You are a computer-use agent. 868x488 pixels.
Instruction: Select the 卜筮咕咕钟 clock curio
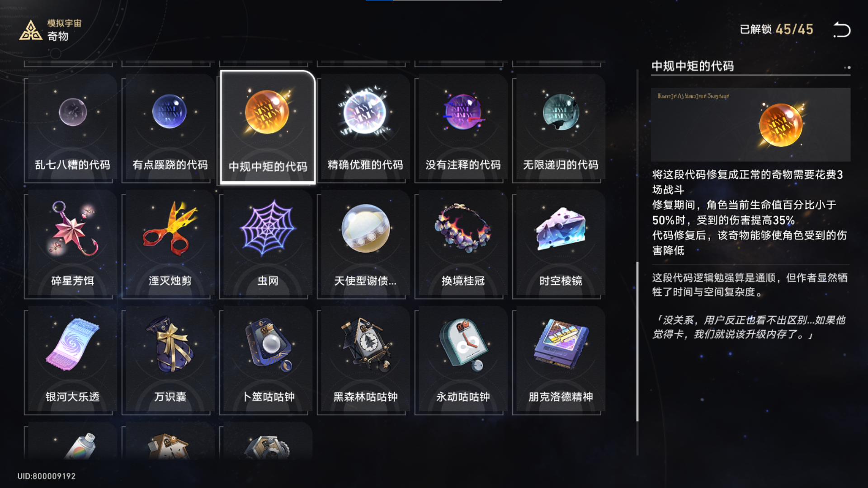tap(268, 361)
